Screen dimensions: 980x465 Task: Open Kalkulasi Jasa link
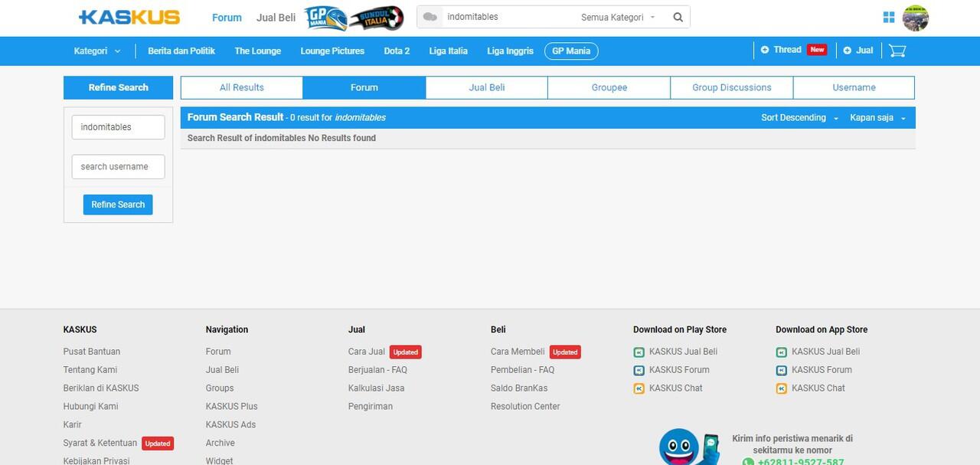tap(376, 388)
